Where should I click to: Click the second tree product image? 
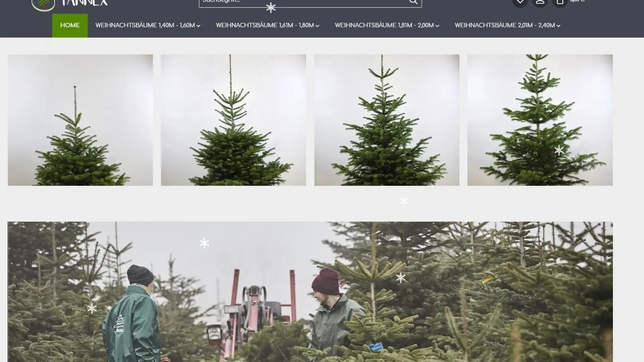(x=233, y=120)
